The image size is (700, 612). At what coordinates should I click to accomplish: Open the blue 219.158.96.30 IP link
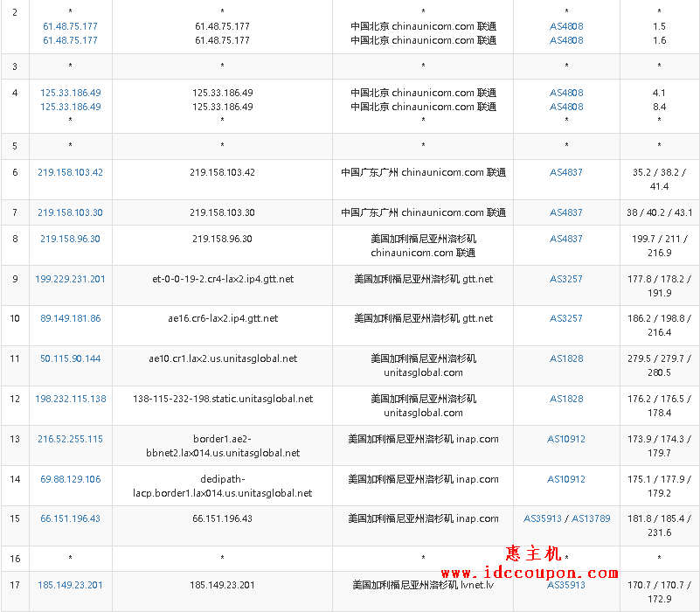click(x=70, y=239)
